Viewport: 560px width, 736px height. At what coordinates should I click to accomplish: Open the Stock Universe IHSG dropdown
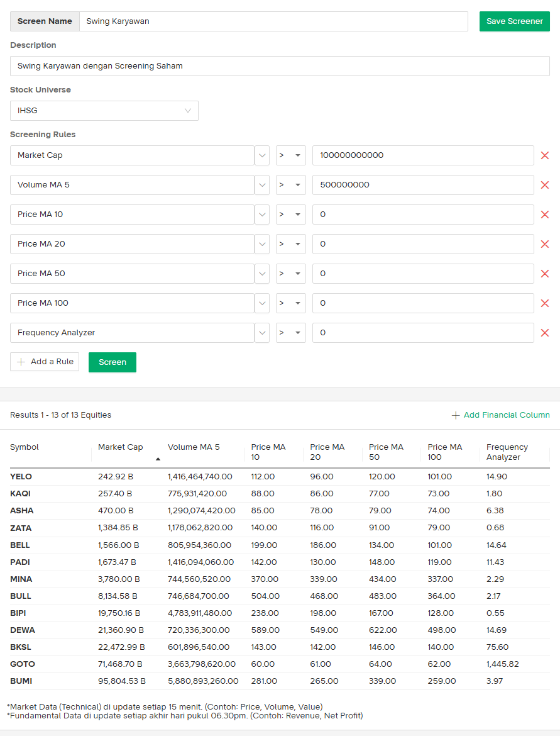coord(104,111)
